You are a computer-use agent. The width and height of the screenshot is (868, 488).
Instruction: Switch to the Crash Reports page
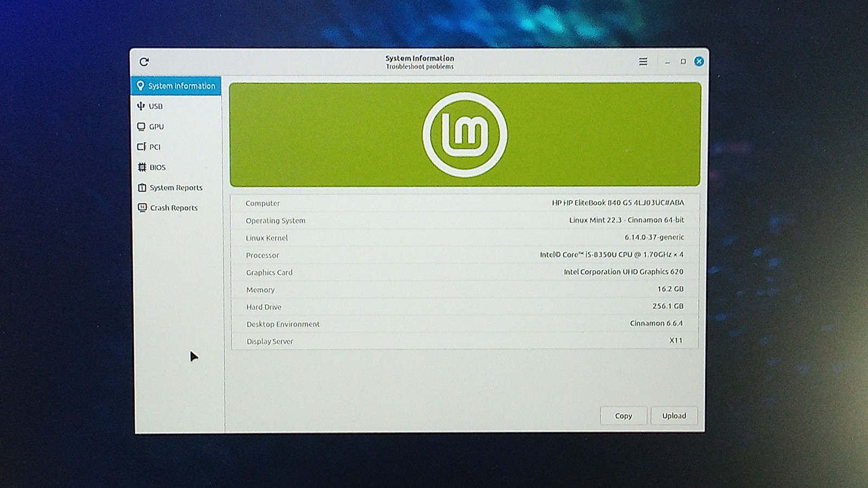coord(174,208)
